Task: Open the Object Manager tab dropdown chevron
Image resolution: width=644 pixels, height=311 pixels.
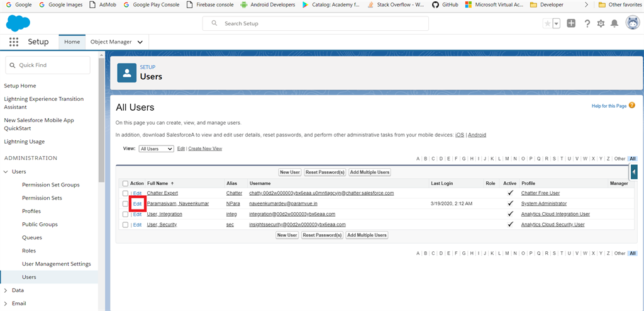Action: tap(140, 42)
